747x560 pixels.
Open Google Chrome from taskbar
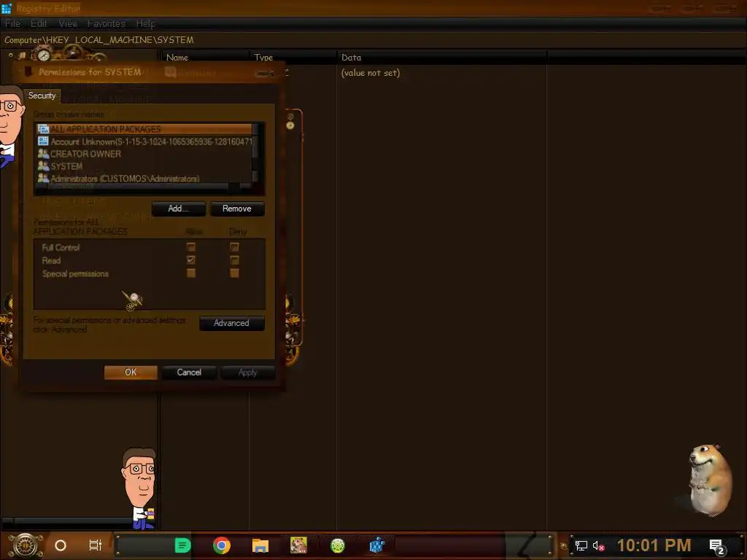pyautogui.click(x=222, y=545)
